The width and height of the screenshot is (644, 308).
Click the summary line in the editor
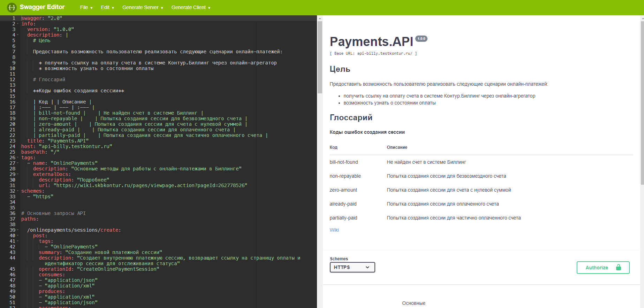click(x=100, y=252)
